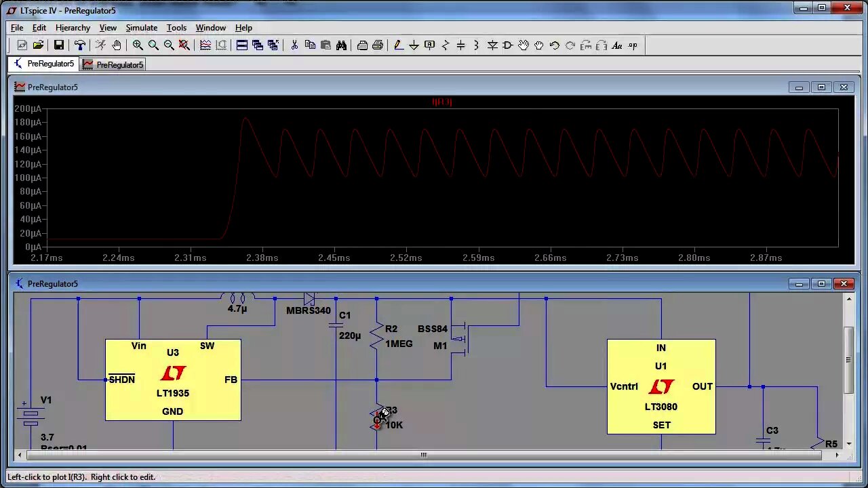Place a net label
The width and height of the screenshot is (868, 488).
pos(429,45)
